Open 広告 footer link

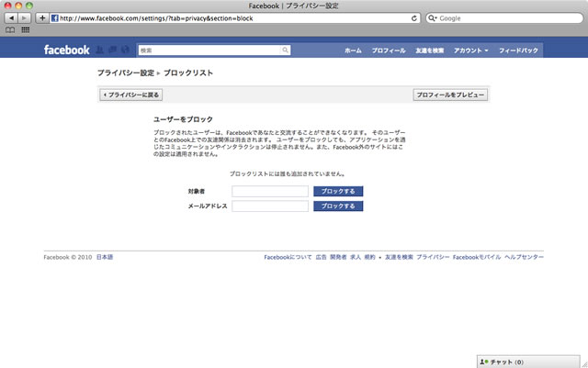[321, 257]
